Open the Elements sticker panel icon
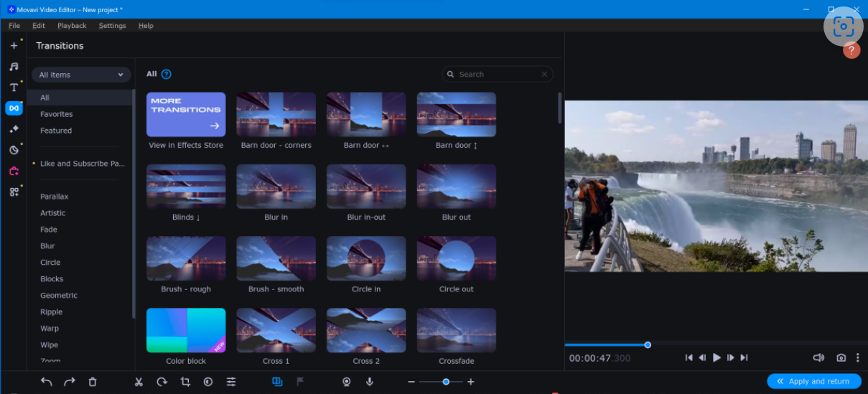Screen dimensions: 868x394 (14, 150)
